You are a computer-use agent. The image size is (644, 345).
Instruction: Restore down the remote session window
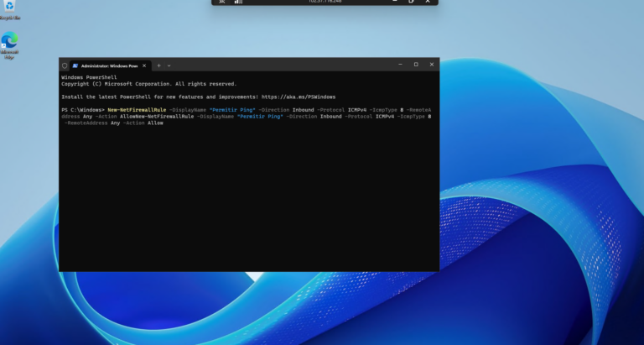tap(411, 2)
